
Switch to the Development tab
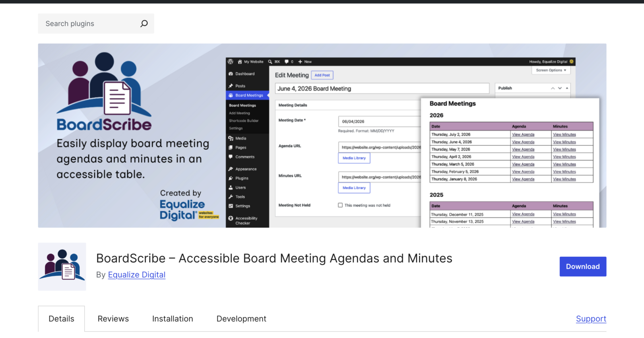pos(242,319)
